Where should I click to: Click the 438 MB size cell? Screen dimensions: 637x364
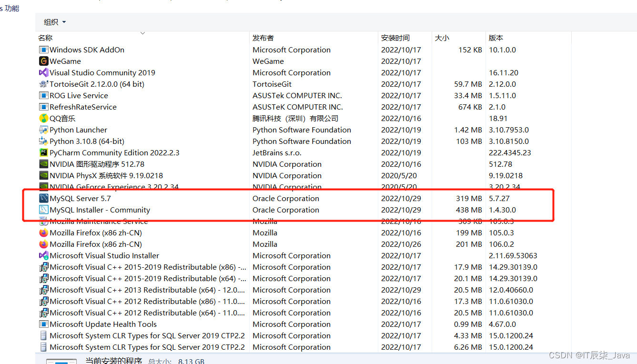coord(469,210)
